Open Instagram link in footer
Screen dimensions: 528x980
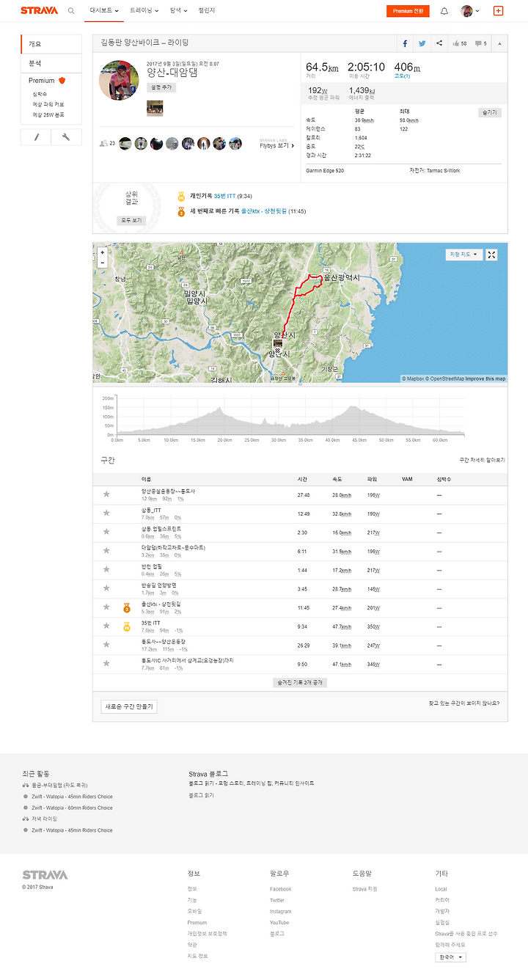[x=280, y=912]
